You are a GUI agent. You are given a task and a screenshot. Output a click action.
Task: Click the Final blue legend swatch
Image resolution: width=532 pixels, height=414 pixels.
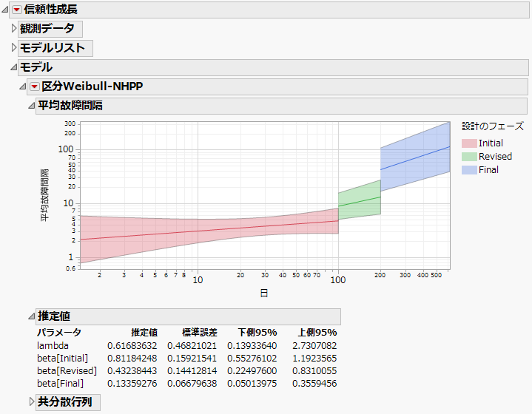click(469, 169)
